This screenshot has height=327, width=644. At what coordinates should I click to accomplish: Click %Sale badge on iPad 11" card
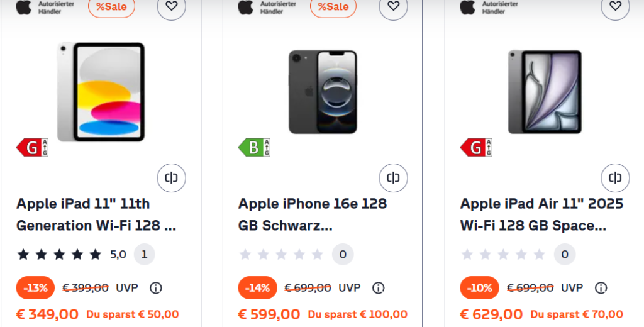[111, 7]
